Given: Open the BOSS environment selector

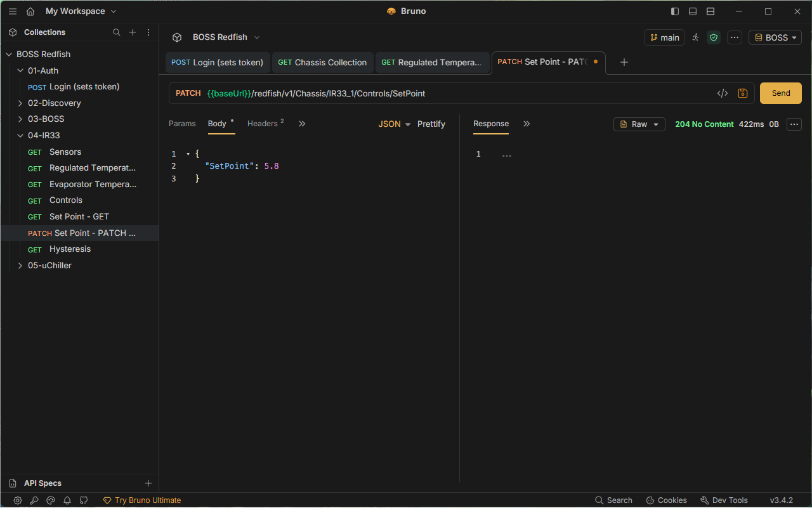Looking at the screenshot, I should 775,37.
